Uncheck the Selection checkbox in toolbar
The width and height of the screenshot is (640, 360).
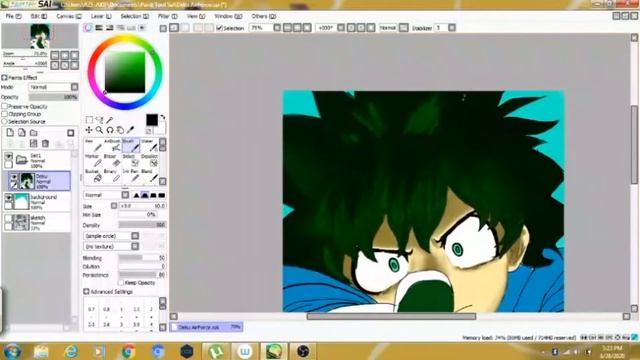[x=220, y=28]
